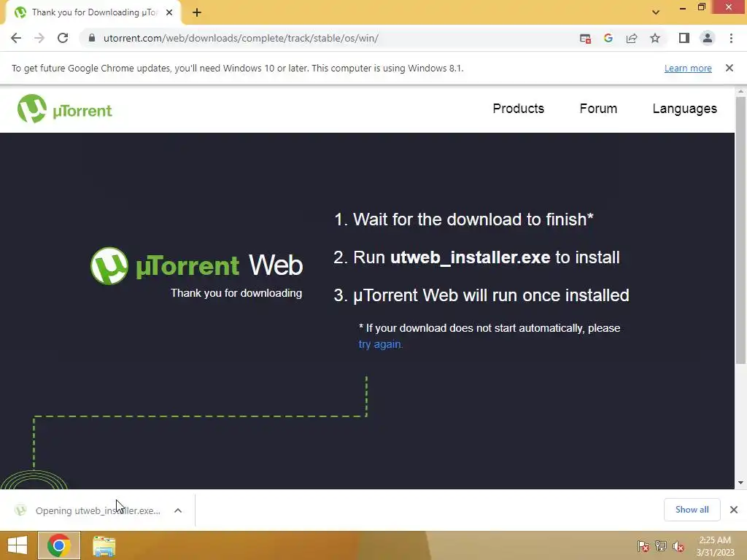Close the downloads bar
This screenshot has height=560, width=747.
pos(734,510)
